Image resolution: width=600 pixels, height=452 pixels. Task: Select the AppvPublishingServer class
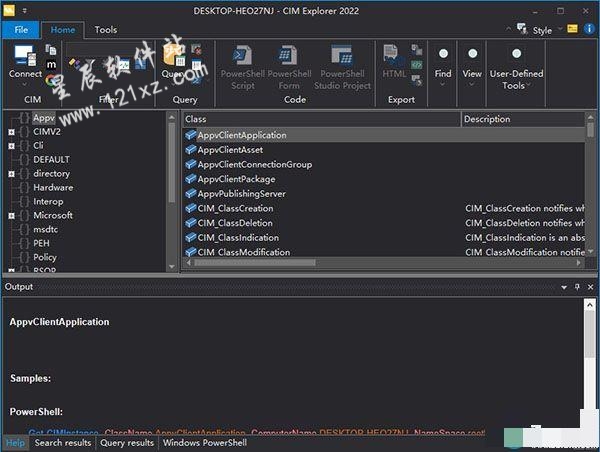click(241, 194)
